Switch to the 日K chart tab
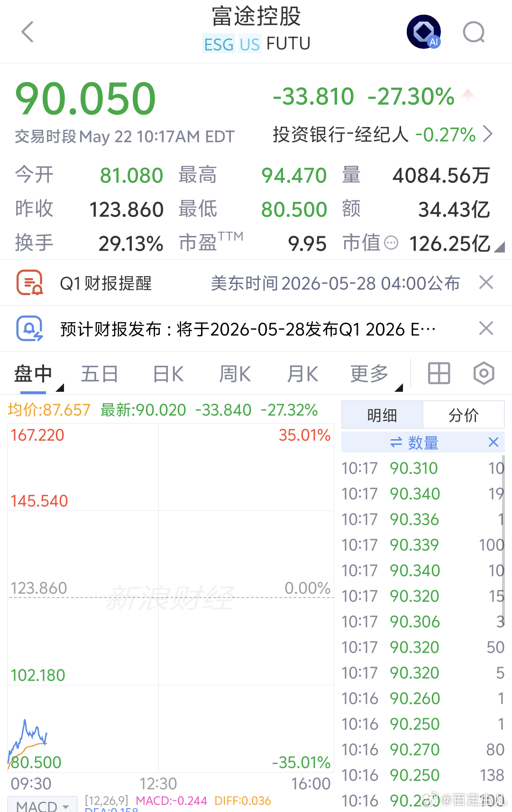The height and width of the screenshot is (812, 512). [x=168, y=374]
